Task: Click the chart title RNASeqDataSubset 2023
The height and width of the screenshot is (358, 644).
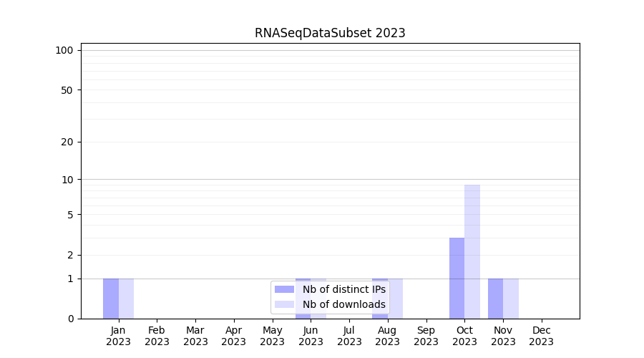Action: pos(330,33)
